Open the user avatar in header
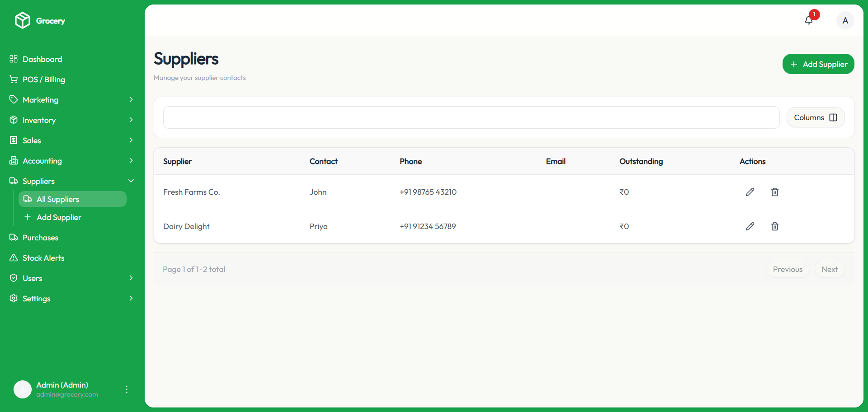 coord(845,20)
